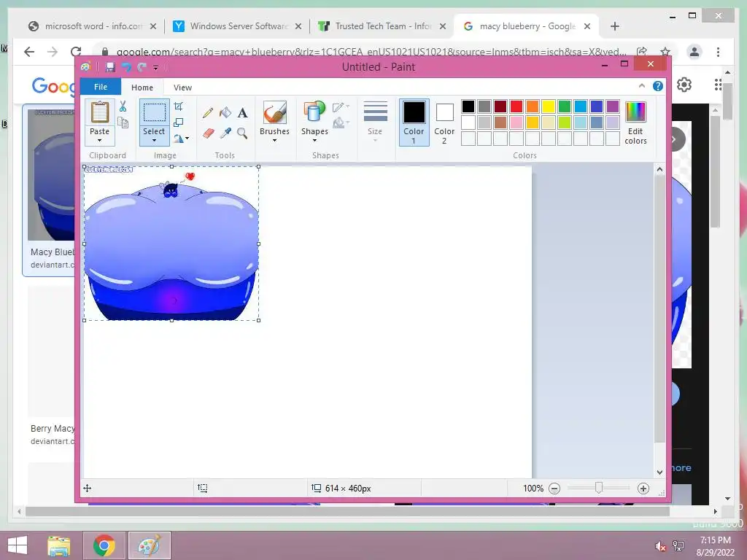
Task: Click the Brushes icon
Action: 275,113
